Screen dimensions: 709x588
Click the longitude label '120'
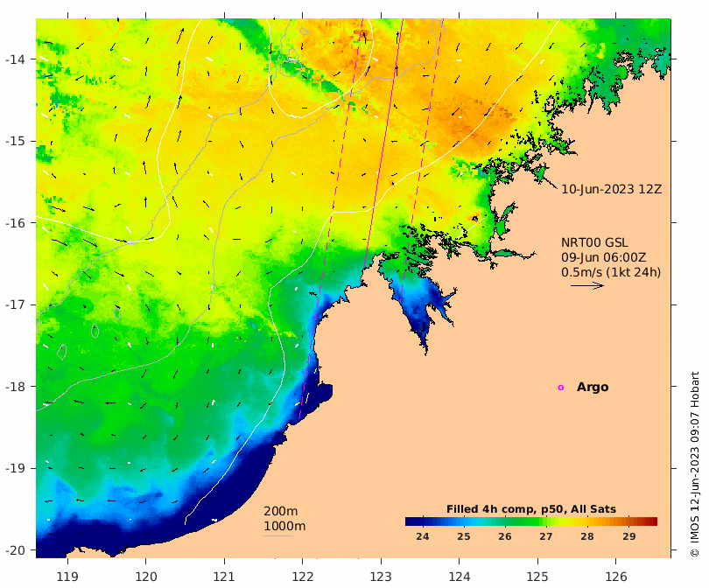(x=146, y=577)
